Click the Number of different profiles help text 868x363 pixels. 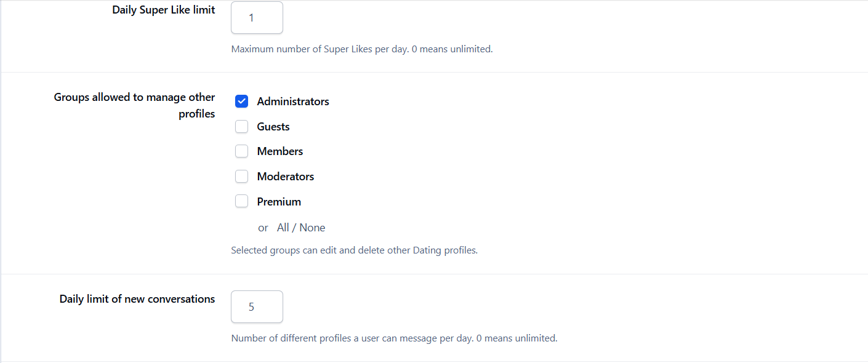395,338
